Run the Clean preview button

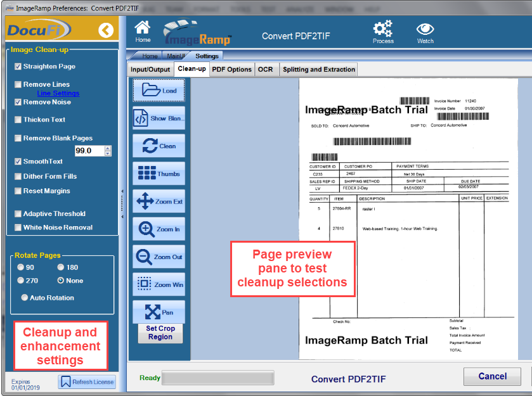(159, 146)
